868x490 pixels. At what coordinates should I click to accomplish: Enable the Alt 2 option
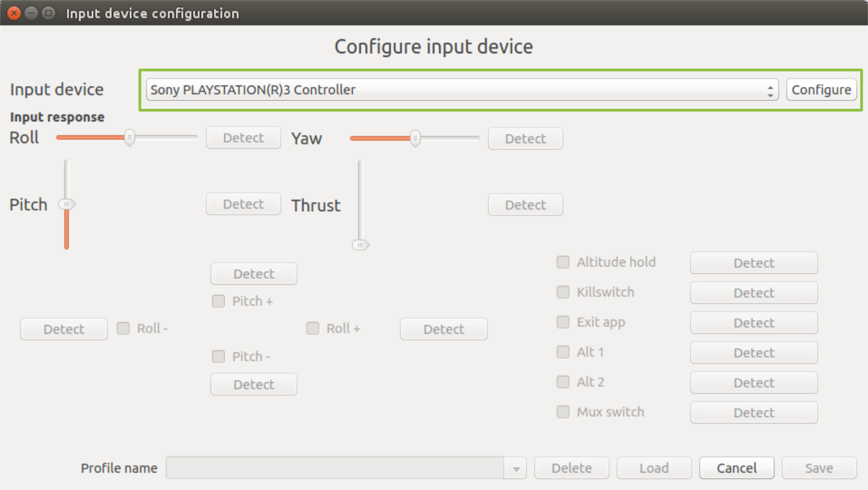click(x=563, y=382)
